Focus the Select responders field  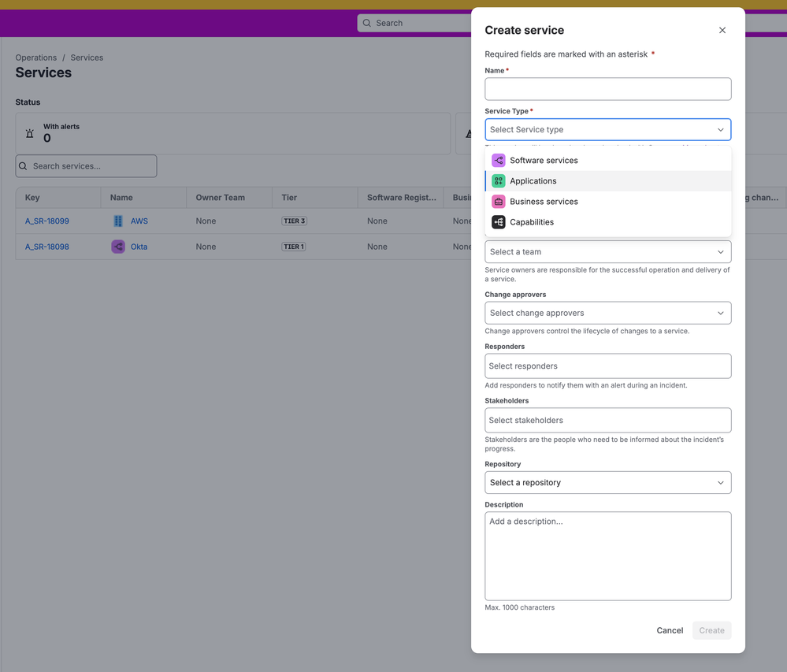[x=607, y=366]
